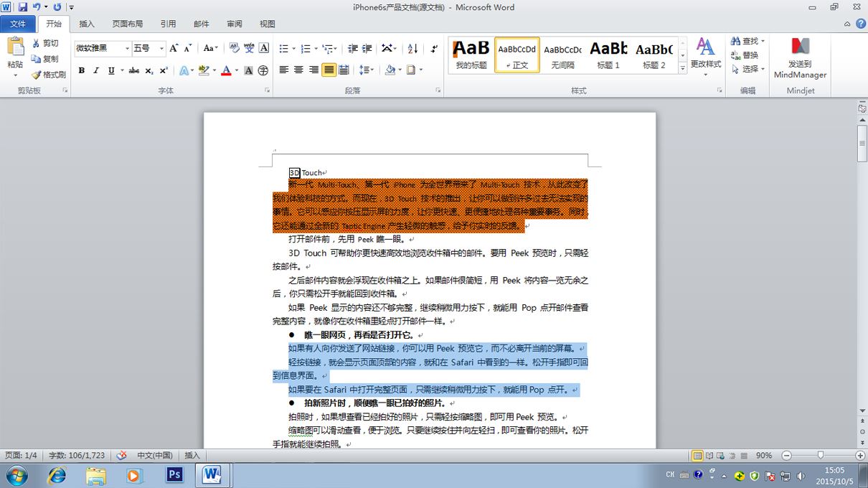Select Justify paragraph alignment
Image resolution: width=868 pixels, height=488 pixels.
tap(329, 70)
